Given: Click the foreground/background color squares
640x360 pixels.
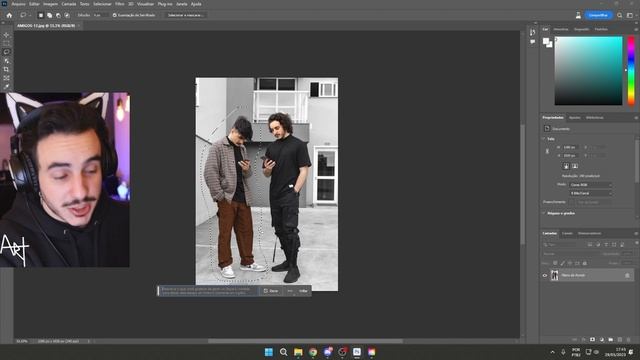Looking at the screenshot, I should click(x=547, y=42).
